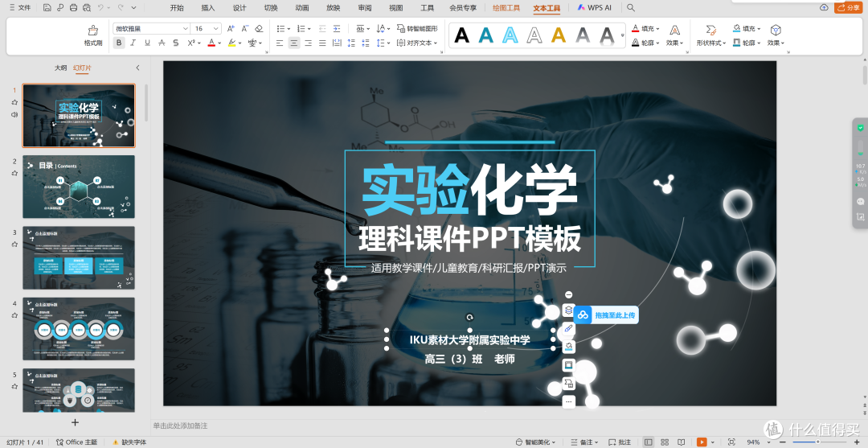Open the 设计 ribbon tab

tap(240, 8)
